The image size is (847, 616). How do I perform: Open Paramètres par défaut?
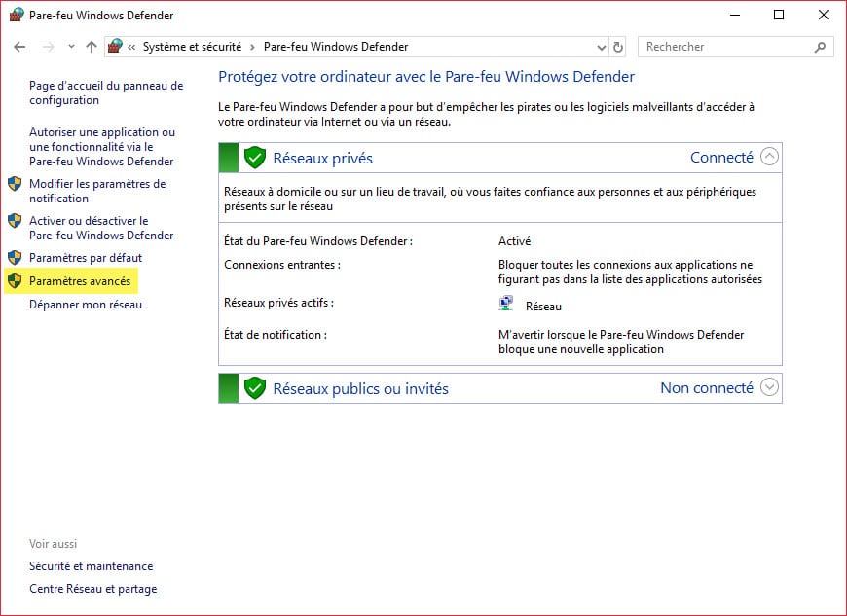(86, 258)
